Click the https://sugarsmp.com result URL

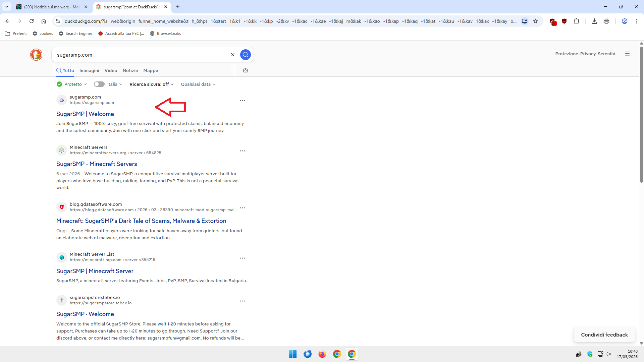[92, 103]
